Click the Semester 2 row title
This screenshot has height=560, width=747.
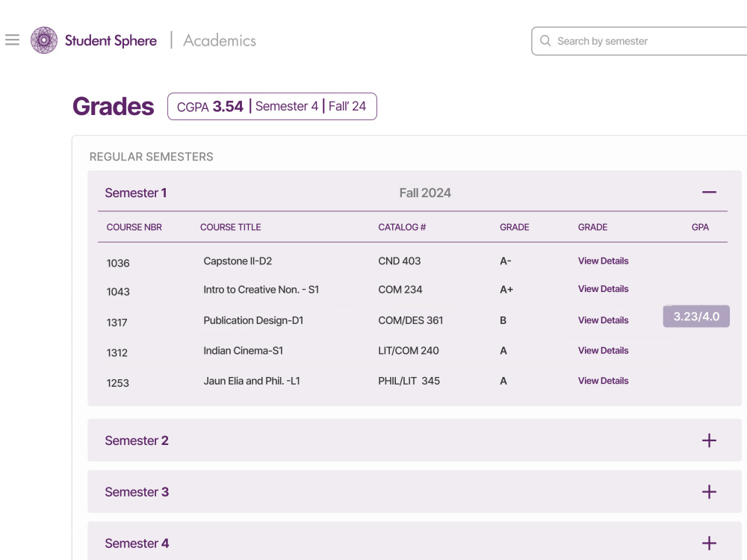(137, 441)
